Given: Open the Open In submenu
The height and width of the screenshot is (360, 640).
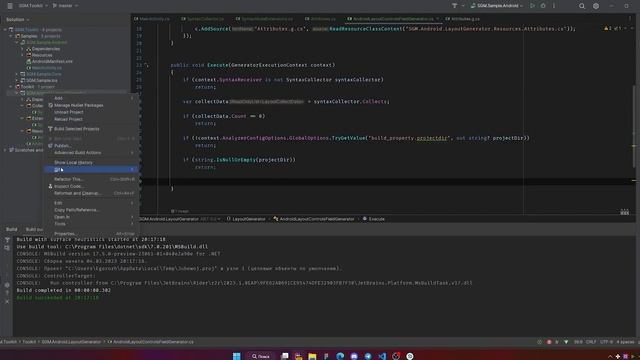Looking at the screenshot, I should tap(91, 217).
